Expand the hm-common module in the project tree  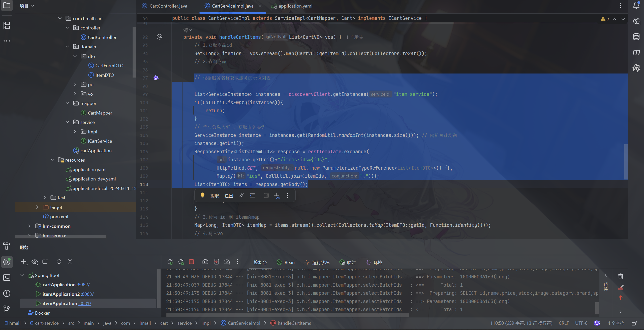point(29,226)
